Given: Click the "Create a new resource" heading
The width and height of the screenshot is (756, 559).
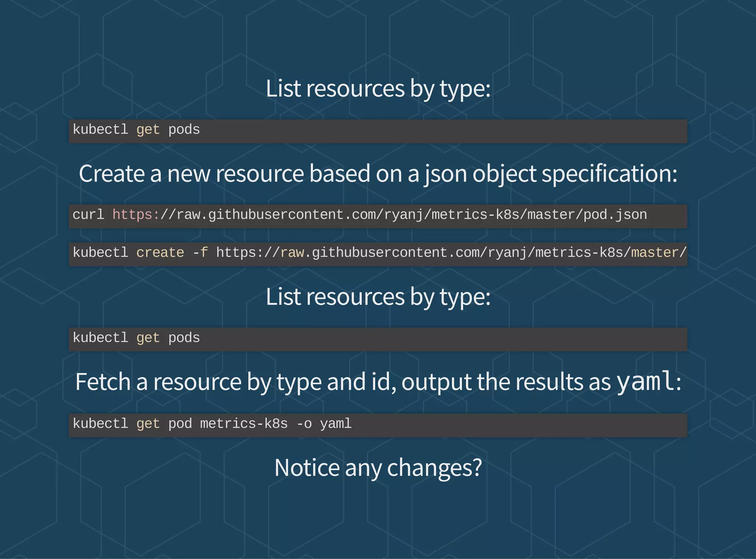Looking at the screenshot, I should [x=378, y=173].
